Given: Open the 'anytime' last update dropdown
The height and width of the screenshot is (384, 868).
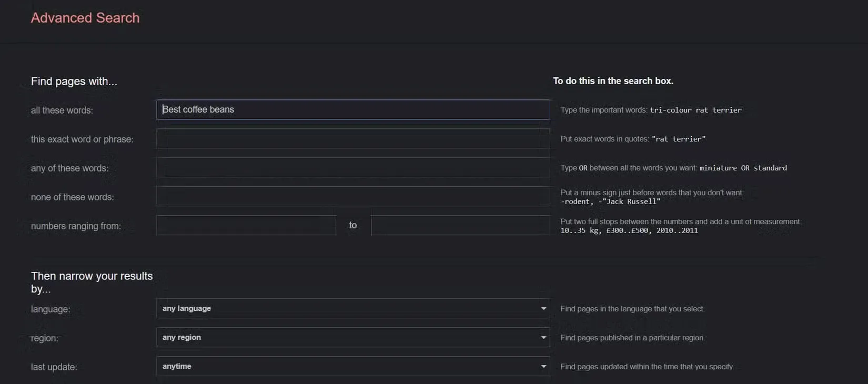Looking at the screenshot, I should (352, 367).
